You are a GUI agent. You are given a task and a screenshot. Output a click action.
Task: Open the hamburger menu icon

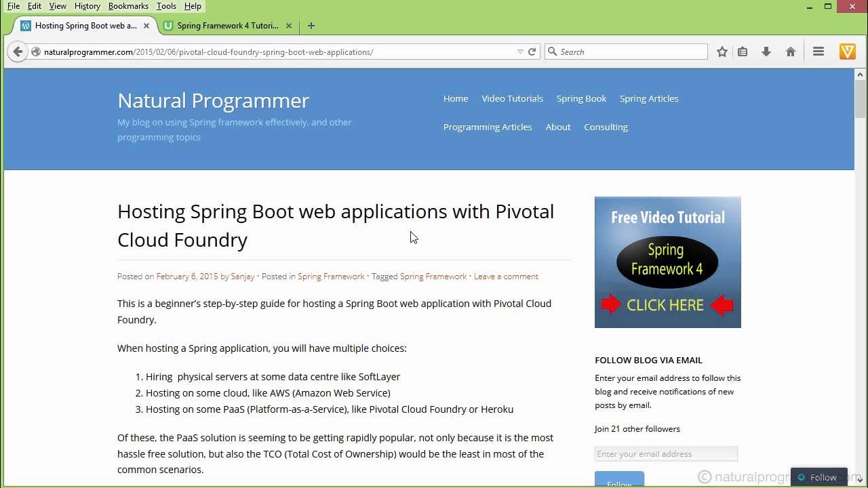pos(818,52)
